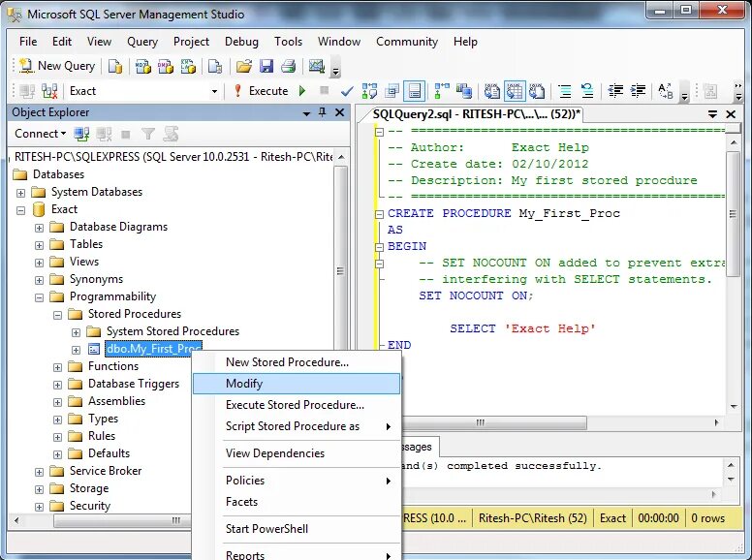Close the Object Explorer panel
The width and height of the screenshot is (752, 560).
339,112
